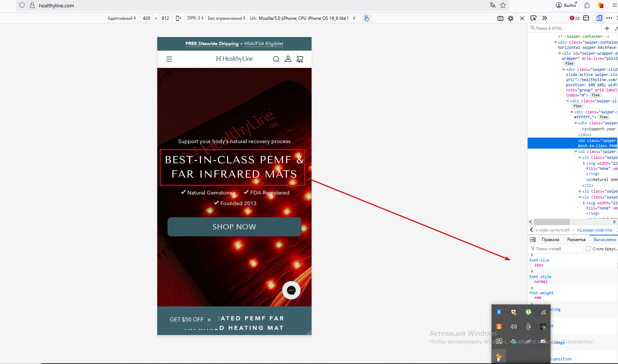Open the Slack tray icon
The width and height of the screenshot is (618, 364).
tap(514, 341)
